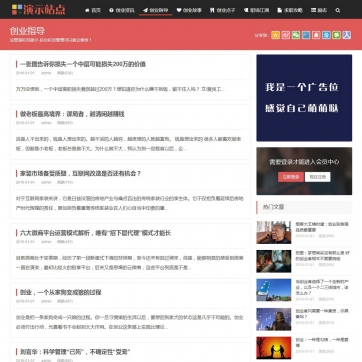The width and height of the screenshot is (362, 362).
Task: Click the red 立即登录 login button
Action: (291, 177)
